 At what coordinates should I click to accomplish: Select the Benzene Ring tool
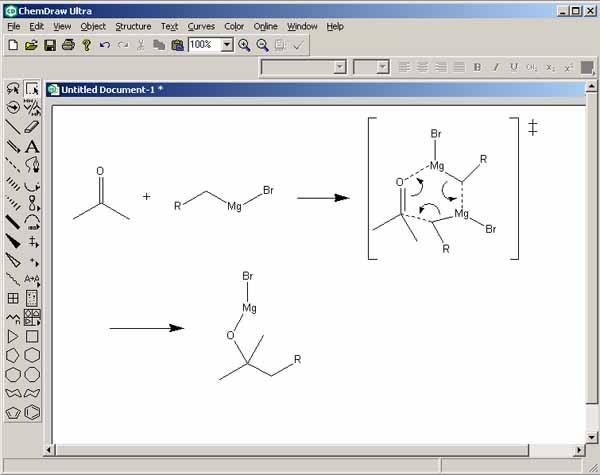click(32, 413)
